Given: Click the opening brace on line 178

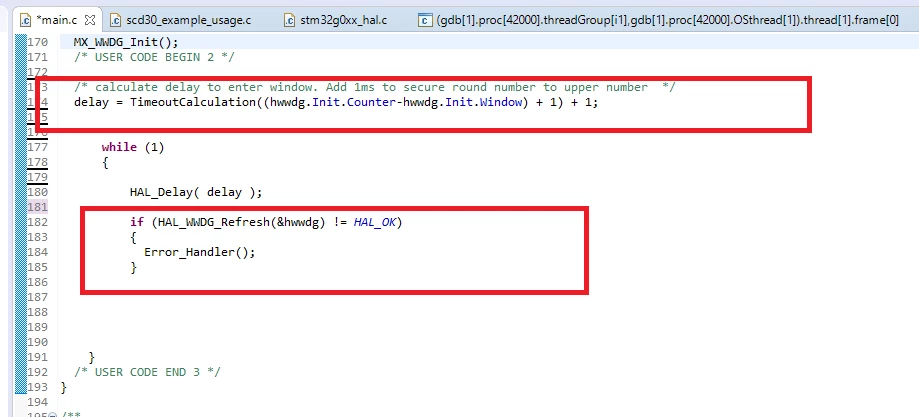Looking at the screenshot, I should click(105, 162).
